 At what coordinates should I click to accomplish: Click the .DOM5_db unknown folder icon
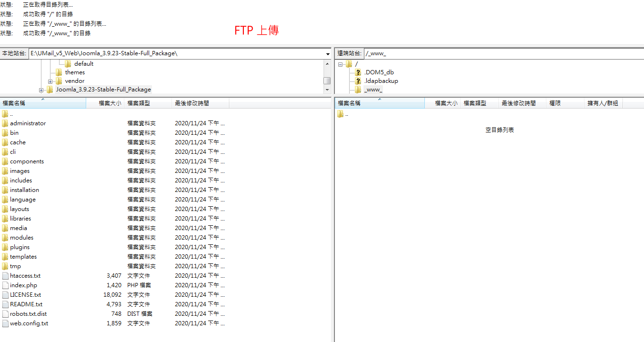358,72
